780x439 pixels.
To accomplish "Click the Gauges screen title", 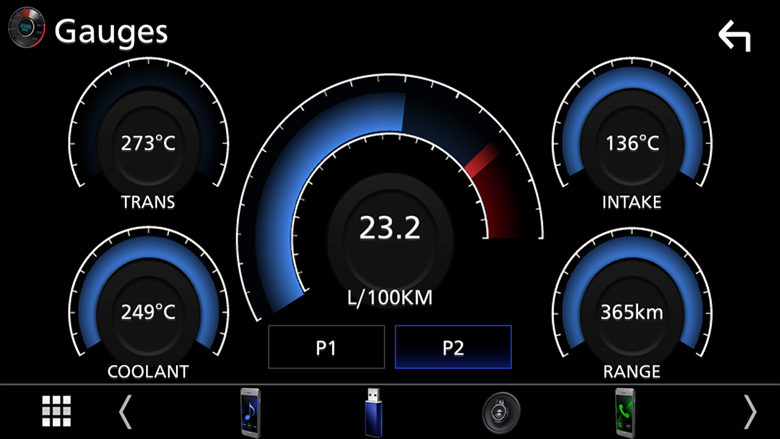I will (x=111, y=31).
